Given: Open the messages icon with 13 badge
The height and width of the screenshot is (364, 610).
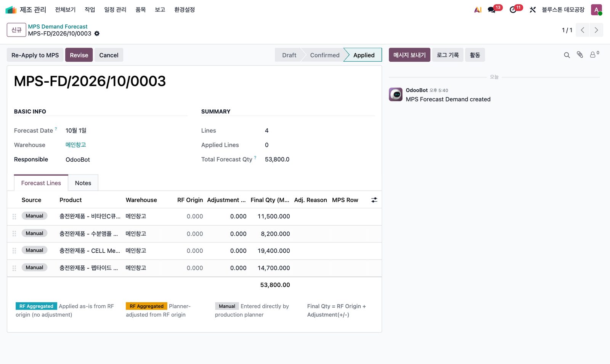Looking at the screenshot, I should click(x=492, y=10).
